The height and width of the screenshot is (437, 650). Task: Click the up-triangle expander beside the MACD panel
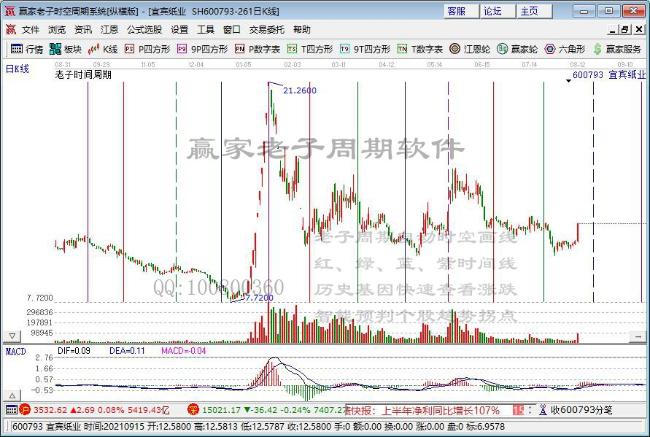(x=12, y=395)
